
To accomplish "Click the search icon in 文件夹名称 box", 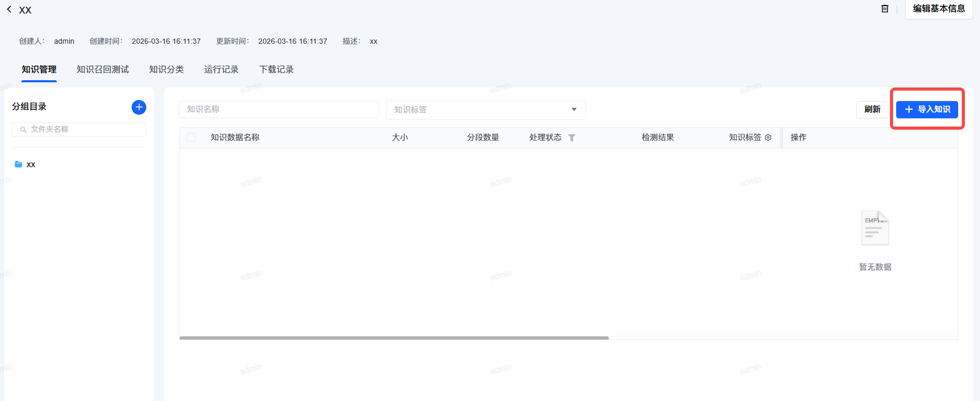I will (x=23, y=130).
